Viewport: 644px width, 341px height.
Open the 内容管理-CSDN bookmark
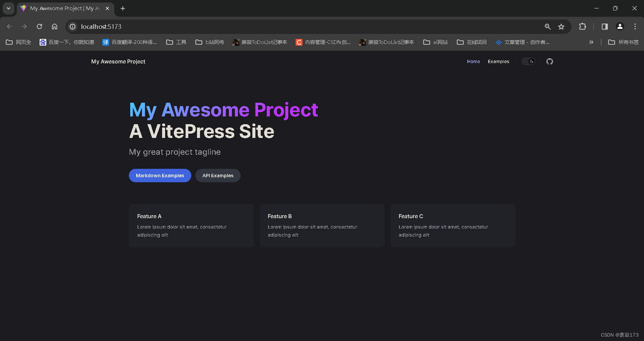[323, 42]
